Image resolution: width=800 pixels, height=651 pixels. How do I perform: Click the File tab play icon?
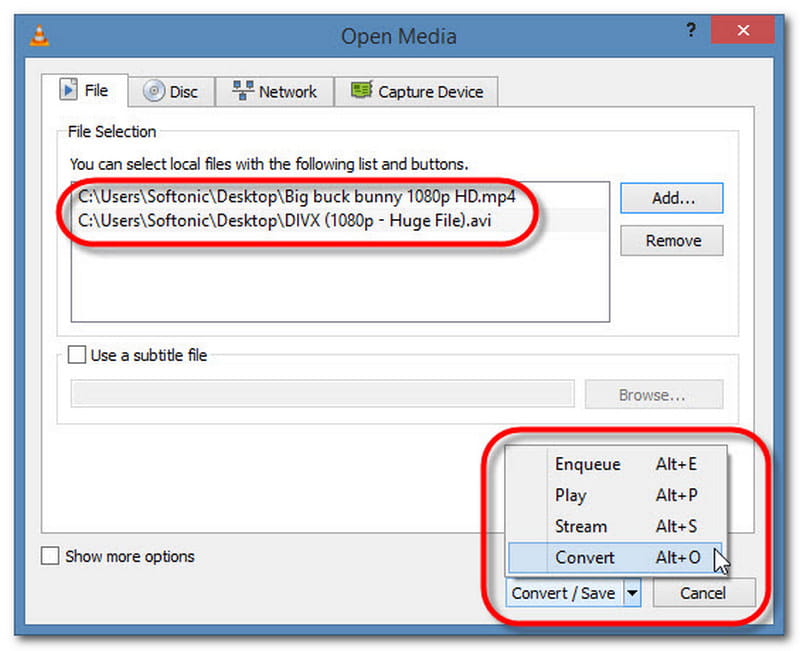[69, 91]
